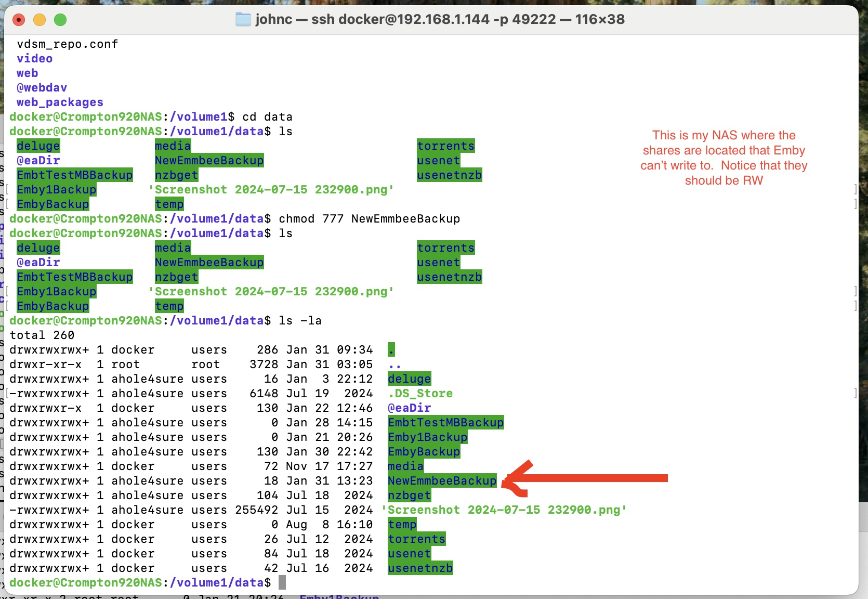Click 'EmbtTestMBBackup' in the ls -la listing
The height and width of the screenshot is (599, 868).
tap(446, 423)
